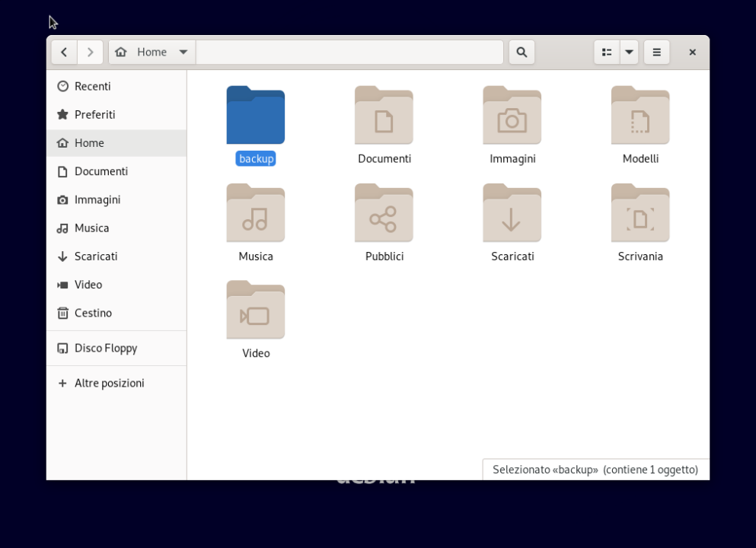756x548 pixels.
Task: Select the Scrivania desktop folder
Action: tap(640, 213)
